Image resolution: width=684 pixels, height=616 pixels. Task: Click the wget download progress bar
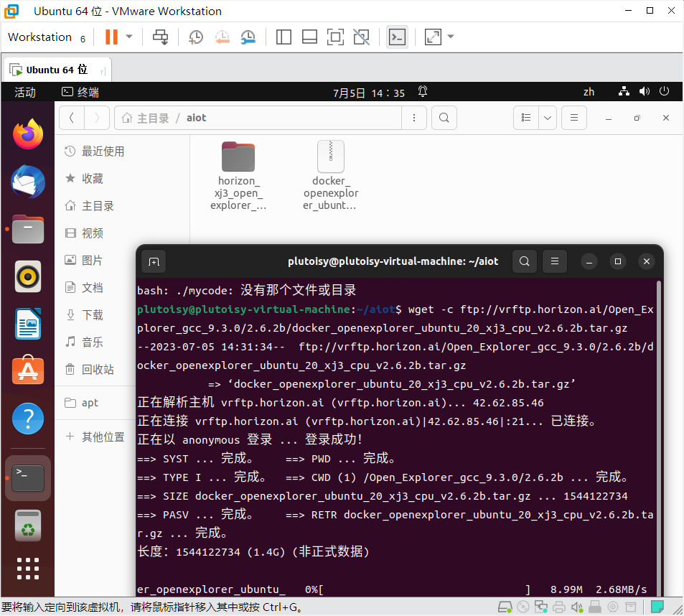point(426,590)
